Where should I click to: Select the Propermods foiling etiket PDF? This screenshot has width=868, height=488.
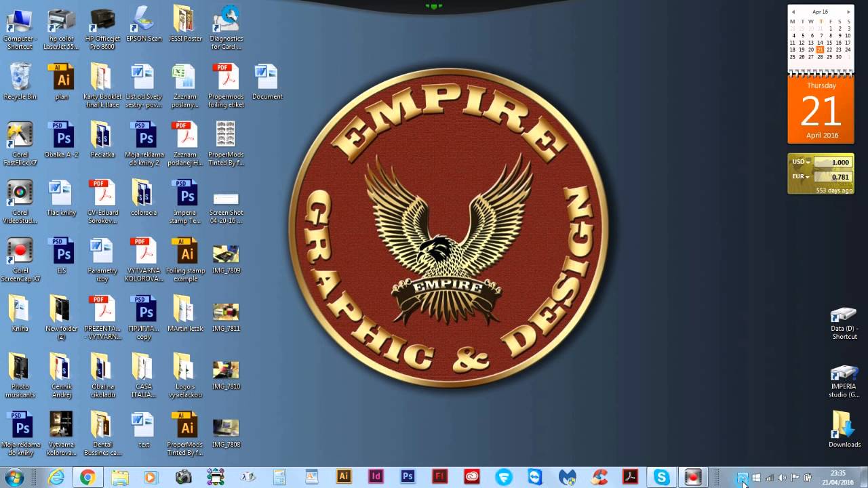pyautogui.click(x=226, y=85)
